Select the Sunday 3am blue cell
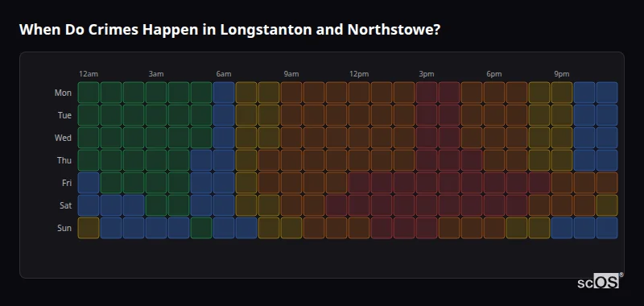Image resolution: width=644 pixels, height=306 pixels. click(156, 228)
